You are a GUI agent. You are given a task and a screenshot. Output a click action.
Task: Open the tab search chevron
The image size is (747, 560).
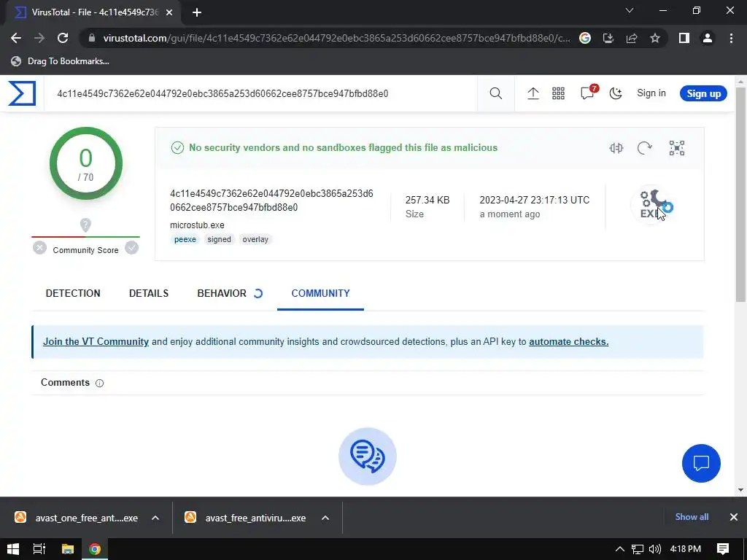pos(630,10)
